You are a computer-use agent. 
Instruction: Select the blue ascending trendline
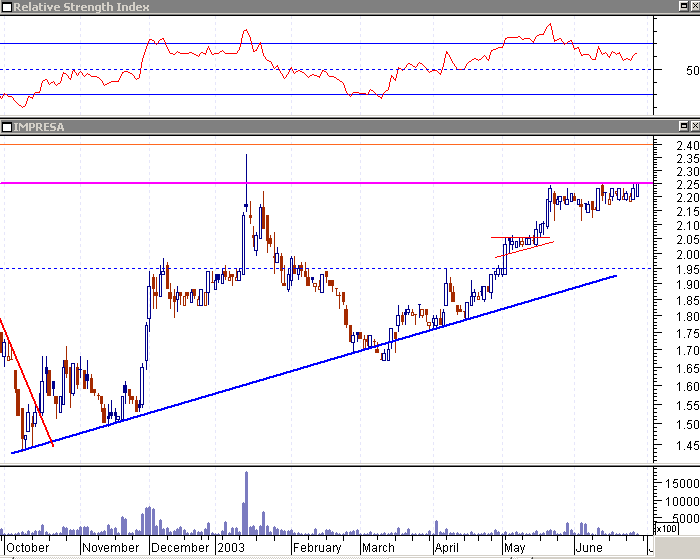(314, 364)
